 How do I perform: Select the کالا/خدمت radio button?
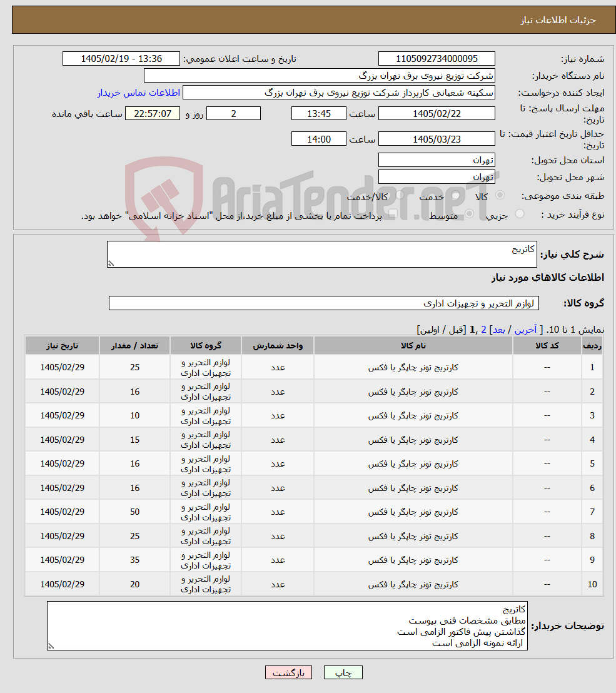(x=400, y=195)
